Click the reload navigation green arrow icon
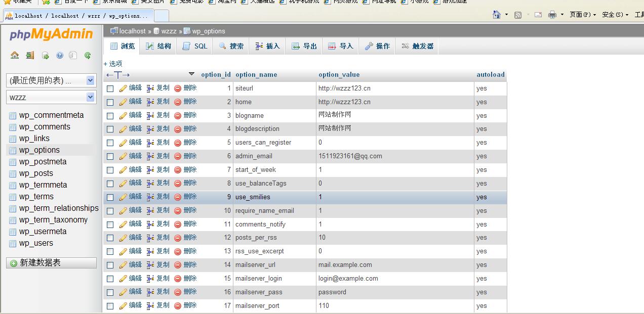 (88, 55)
